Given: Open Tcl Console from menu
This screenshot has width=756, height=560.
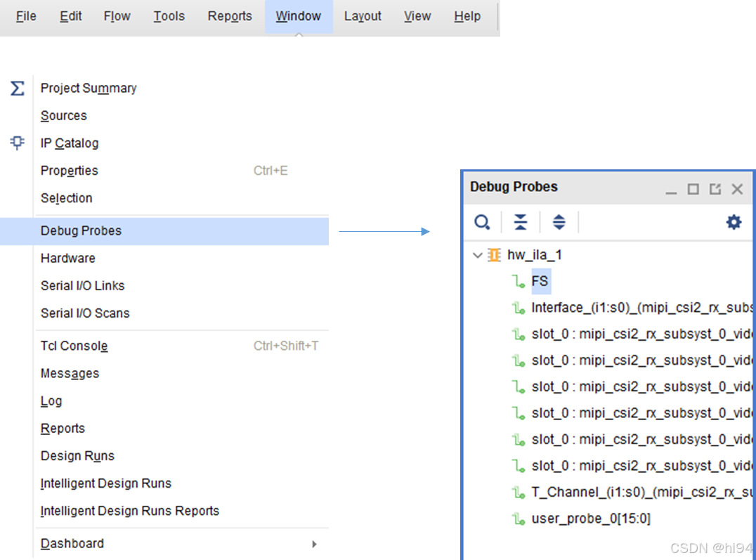Looking at the screenshot, I should pyautogui.click(x=74, y=346).
